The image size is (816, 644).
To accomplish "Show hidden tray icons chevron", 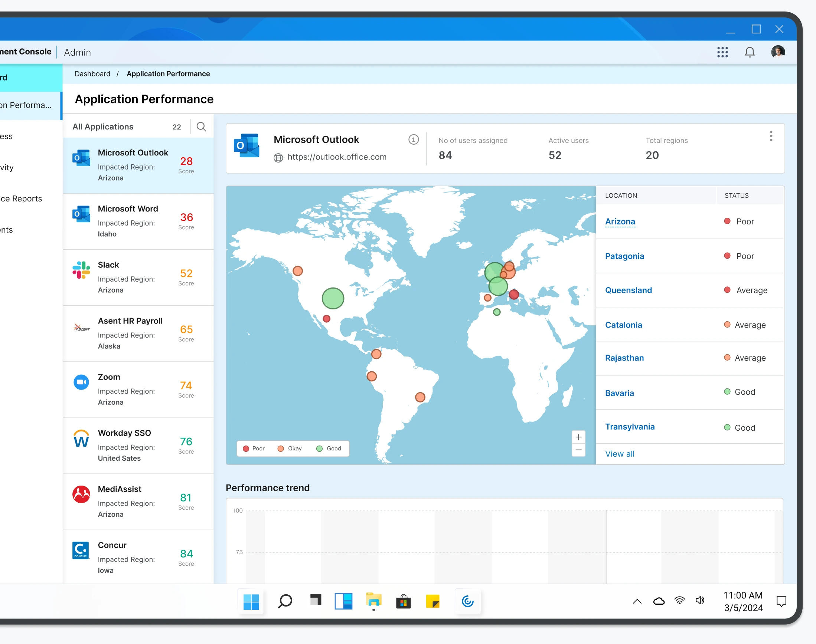I will [637, 601].
